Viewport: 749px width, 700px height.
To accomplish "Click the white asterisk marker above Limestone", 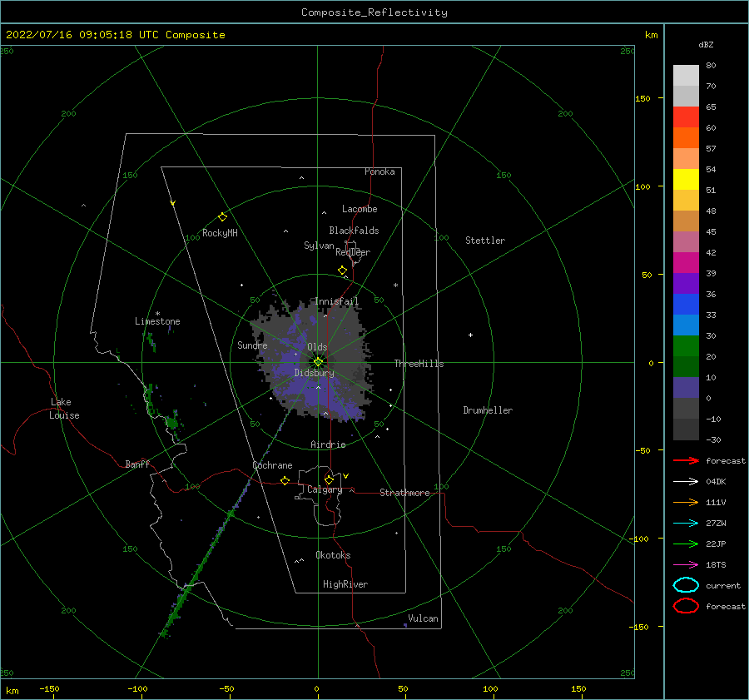I will click(157, 314).
